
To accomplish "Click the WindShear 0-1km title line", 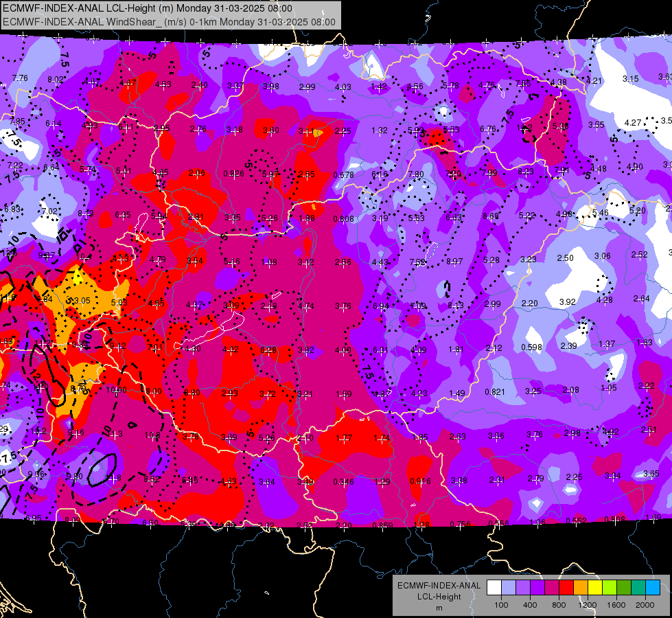I will point(170,22).
